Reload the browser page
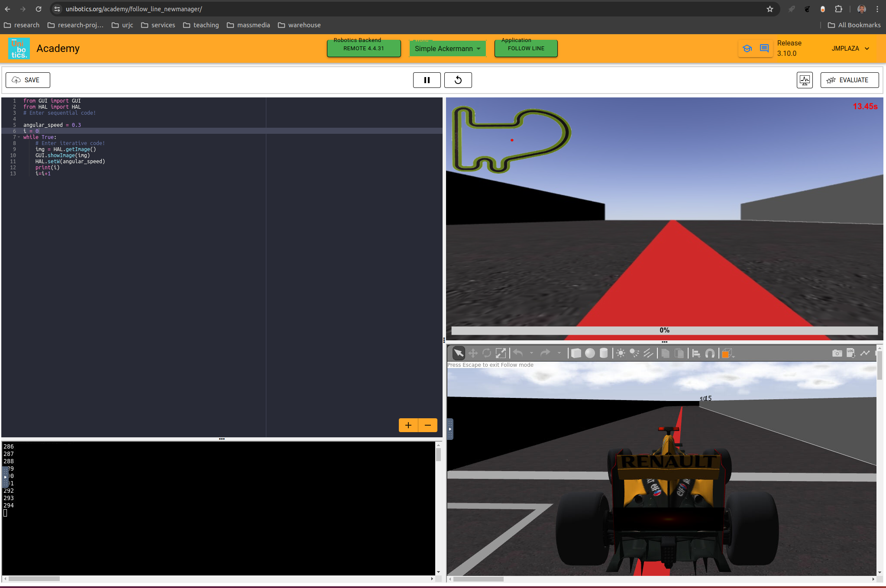Image resolution: width=886 pixels, height=588 pixels. pyautogui.click(x=39, y=9)
